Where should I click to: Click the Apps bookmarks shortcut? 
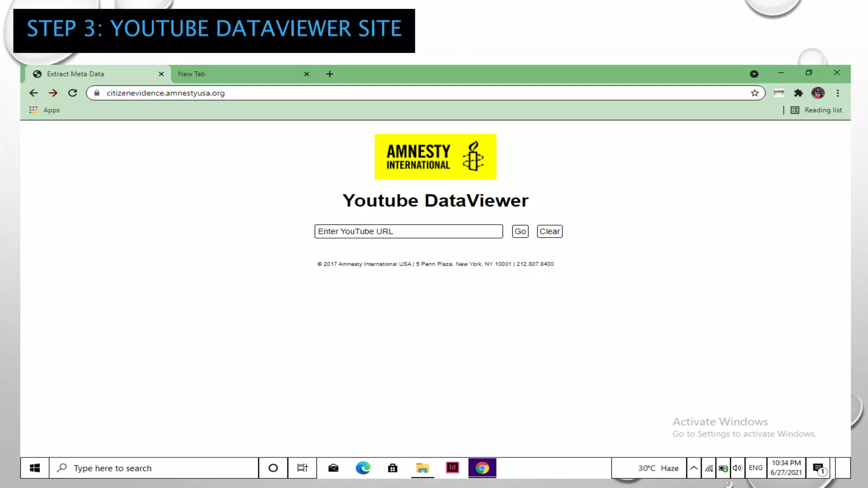(x=45, y=110)
